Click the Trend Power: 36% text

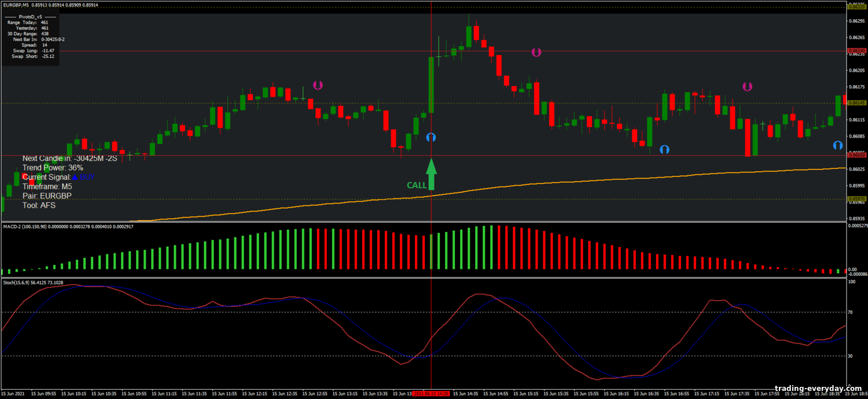[52, 168]
